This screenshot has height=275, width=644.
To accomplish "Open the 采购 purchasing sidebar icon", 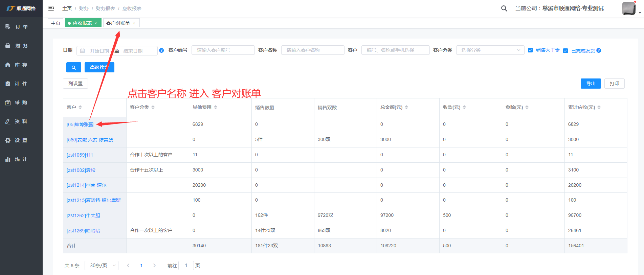I will click(x=8, y=102).
